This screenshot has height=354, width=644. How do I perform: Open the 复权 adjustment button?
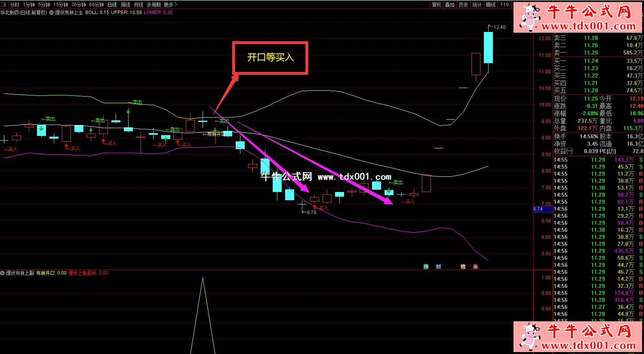[437, 5]
